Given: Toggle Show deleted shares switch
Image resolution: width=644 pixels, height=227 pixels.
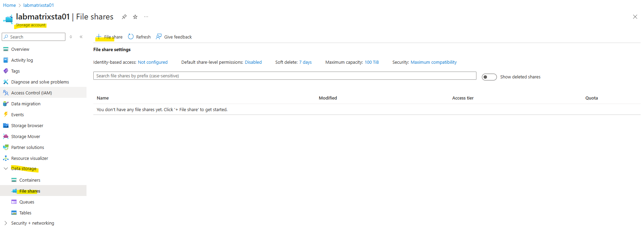Looking at the screenshot, I should [489, 77].
